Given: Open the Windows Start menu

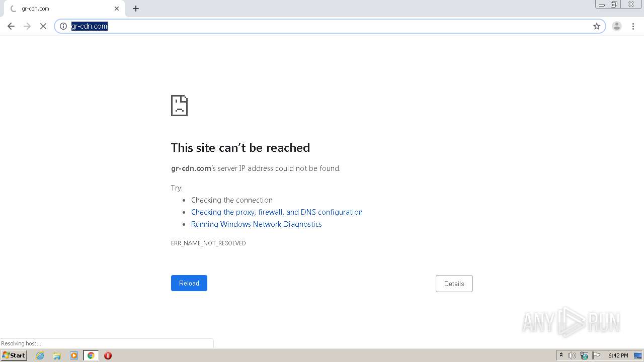Looking at the screenshot, I should (14, 355).
